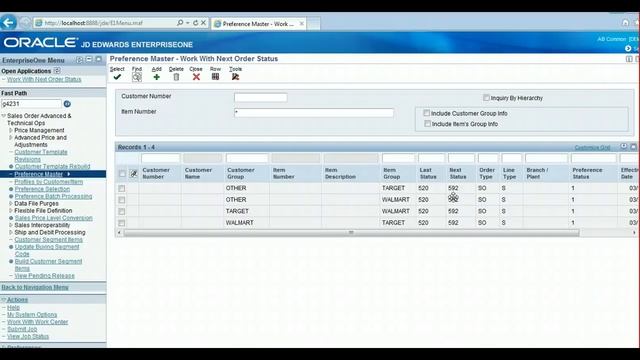Click the Select checkmark toolbar icon
Viewport: 640px width, 360px height.
117,77
